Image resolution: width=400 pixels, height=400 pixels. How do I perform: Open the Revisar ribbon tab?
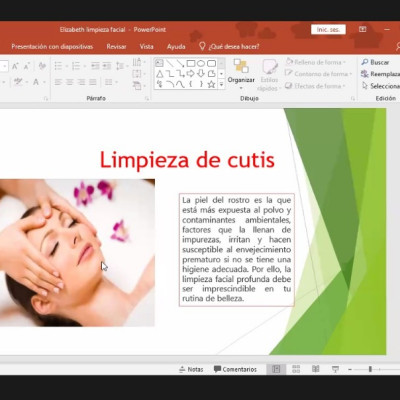116,47
